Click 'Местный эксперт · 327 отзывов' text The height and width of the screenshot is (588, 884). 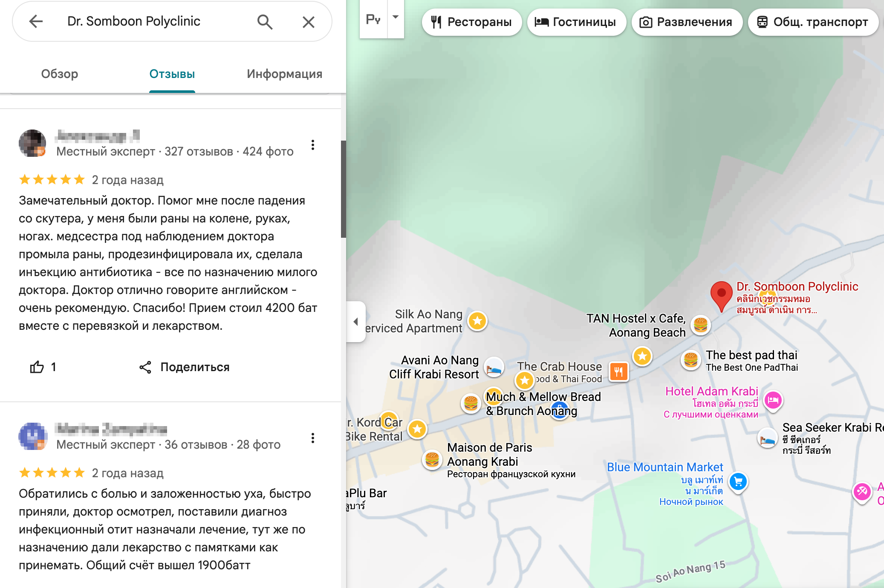pos(144,151)
